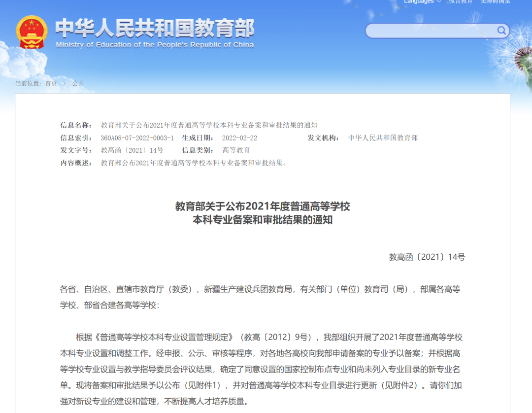The height and width of the screenshot is (413, 532).
Task: Open the 微言教育 link in top bar
Action: tap(461, 1)
